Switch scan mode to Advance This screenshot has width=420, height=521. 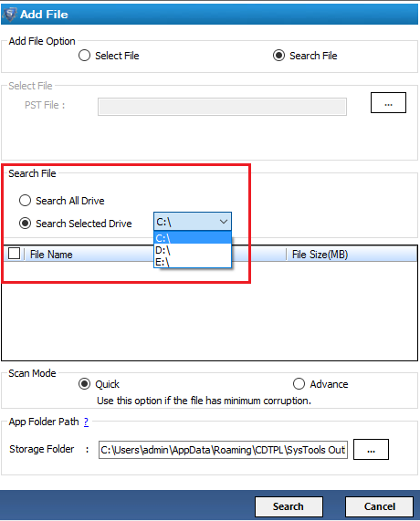(x=299, y=384)
